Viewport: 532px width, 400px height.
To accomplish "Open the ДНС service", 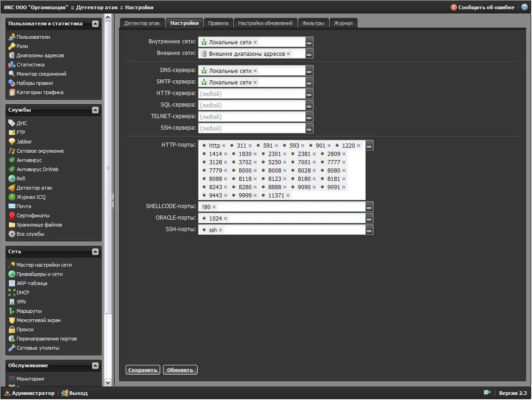I will tap(18, 123).
